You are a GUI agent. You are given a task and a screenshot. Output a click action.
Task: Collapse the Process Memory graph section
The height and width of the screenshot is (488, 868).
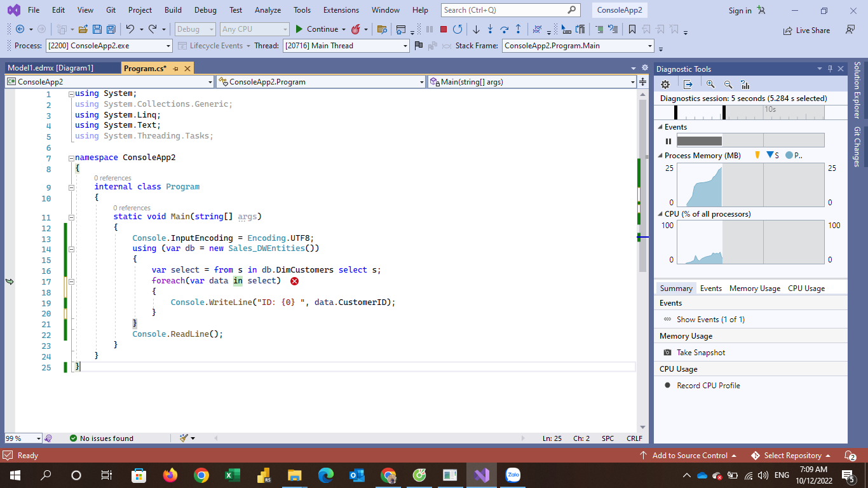point(660,156)
